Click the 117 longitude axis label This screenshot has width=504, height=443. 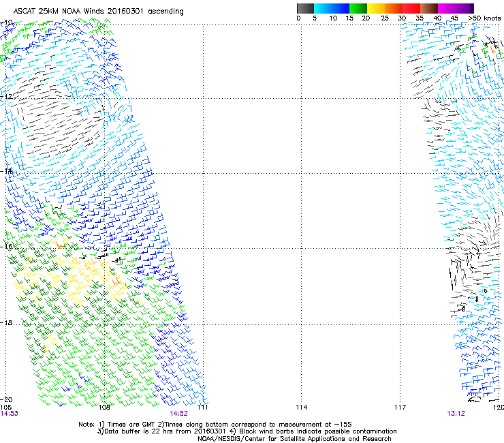[400, 408]
